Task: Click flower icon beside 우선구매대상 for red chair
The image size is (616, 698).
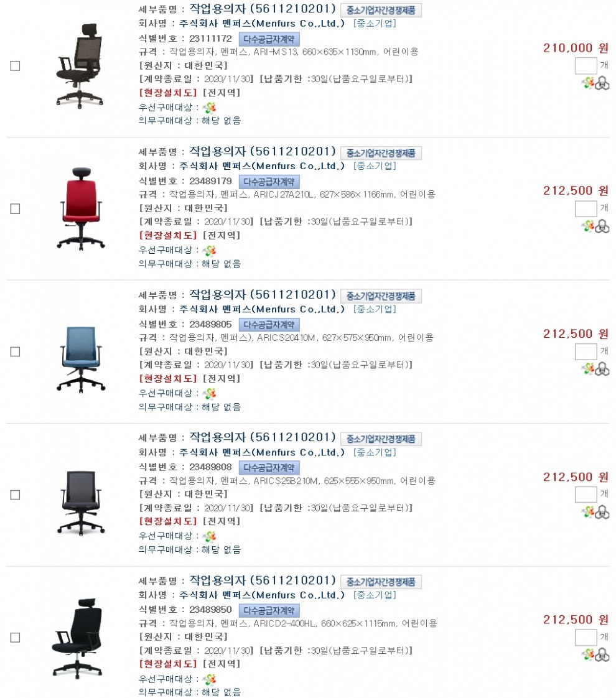Action: (x=209, y=251)
